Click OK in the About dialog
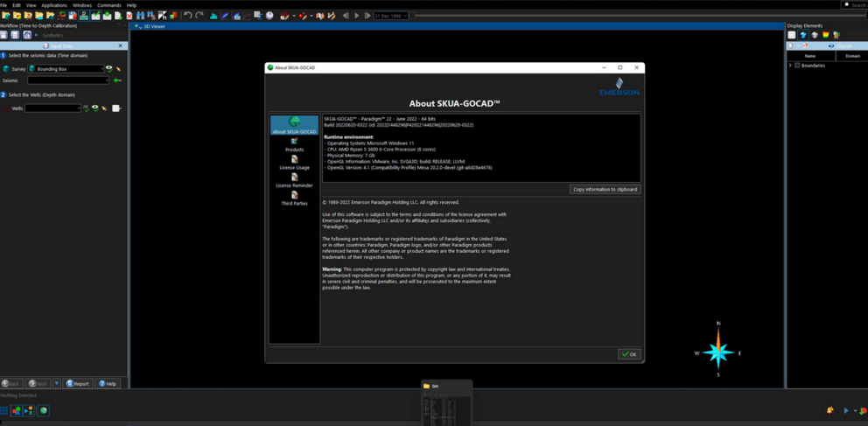868x426 pixels. [629, 354]
